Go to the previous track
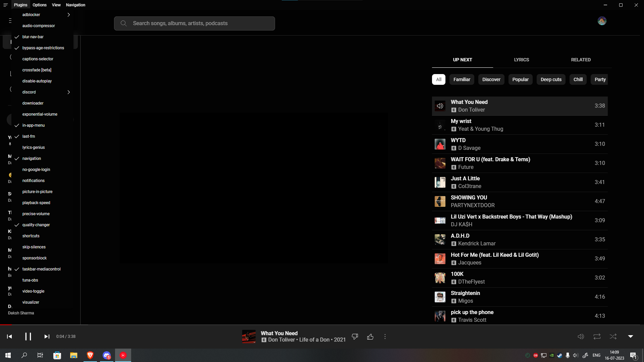644x362 pixels. coord(9,337)
